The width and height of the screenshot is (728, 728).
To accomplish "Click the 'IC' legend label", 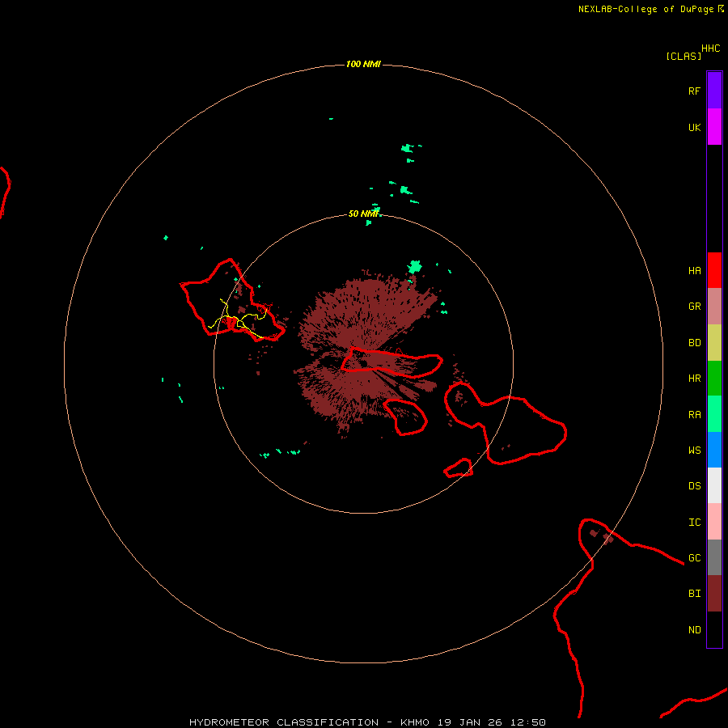I will point(694,523).
